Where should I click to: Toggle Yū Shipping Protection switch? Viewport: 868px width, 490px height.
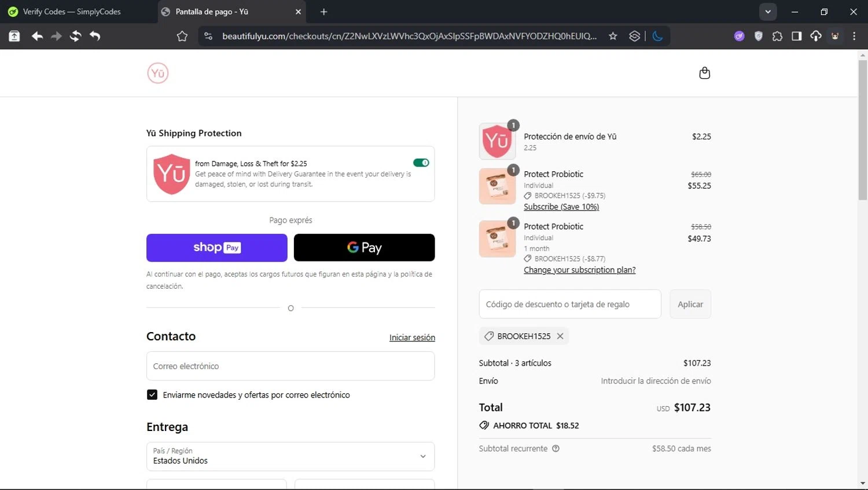click(421, 163)
